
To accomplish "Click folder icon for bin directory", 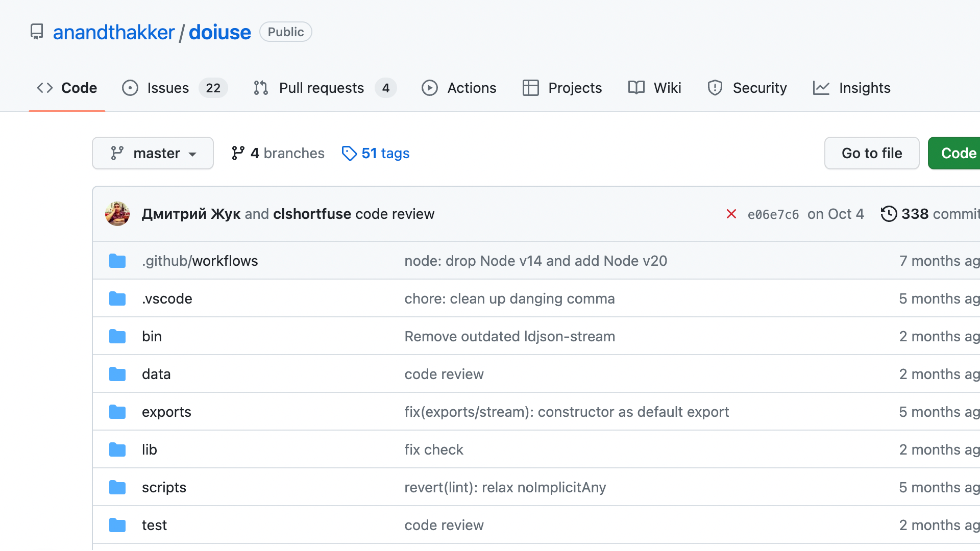I will 117,336.
